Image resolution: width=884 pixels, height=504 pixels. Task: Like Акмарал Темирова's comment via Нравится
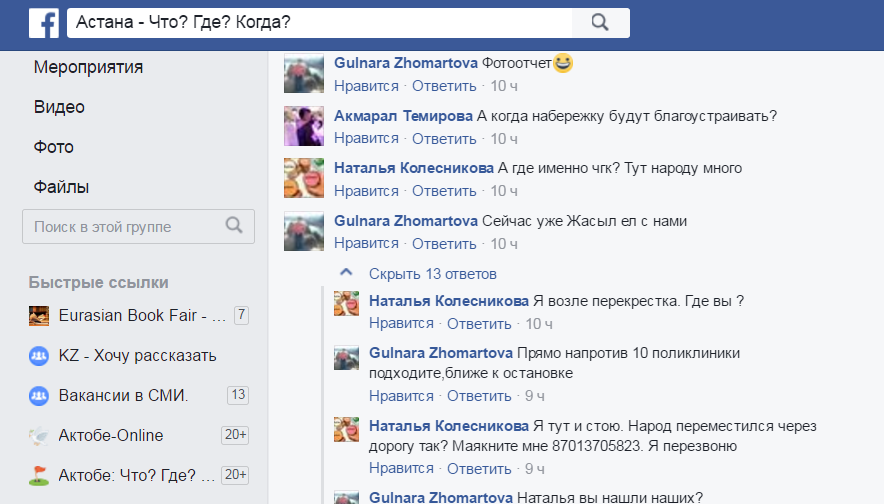pyautogui.click(x=366, y=138)
